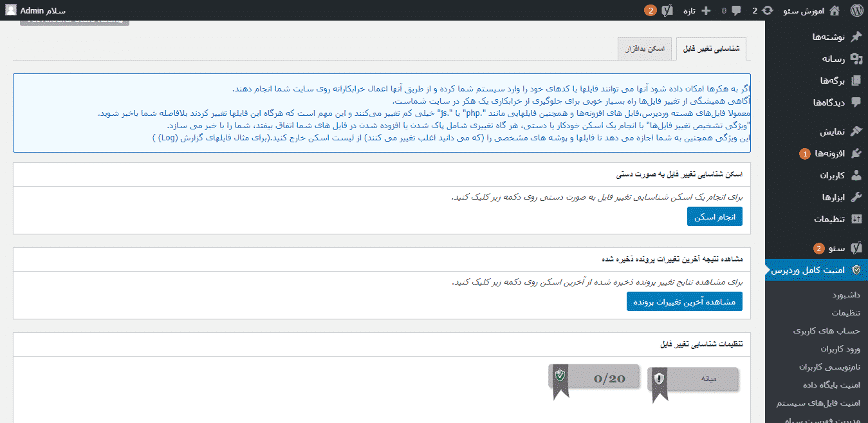Click the shield icon for امنیت کامل وردپرس
The width and height of the screenshot is (868, 423).
coord(856,270)
